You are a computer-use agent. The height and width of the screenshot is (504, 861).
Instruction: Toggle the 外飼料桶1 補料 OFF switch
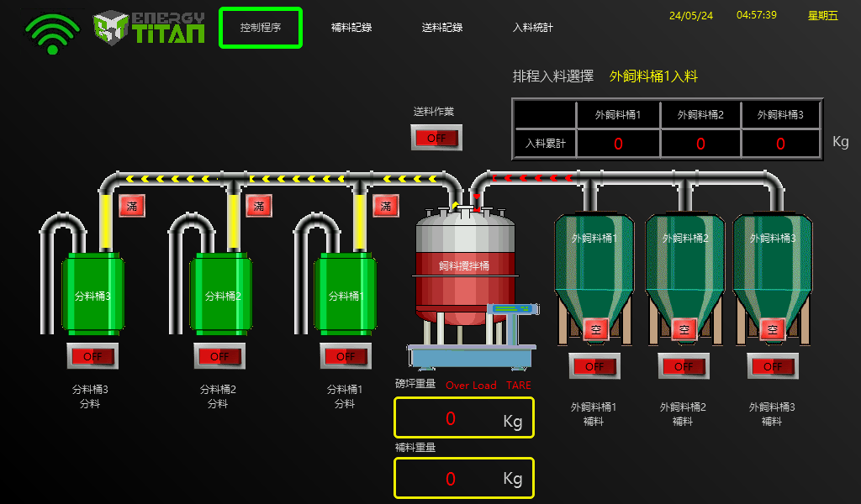[x=594, y=366]
